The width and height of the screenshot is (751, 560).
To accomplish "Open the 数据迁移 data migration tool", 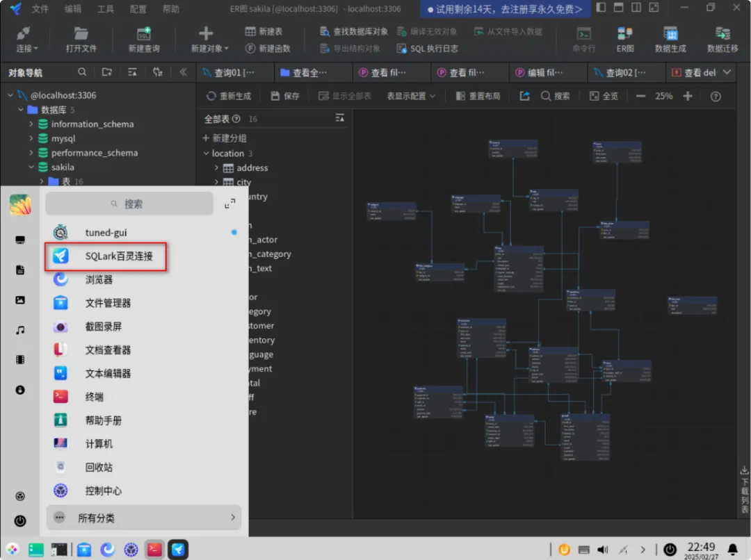I will pos(722,39).
